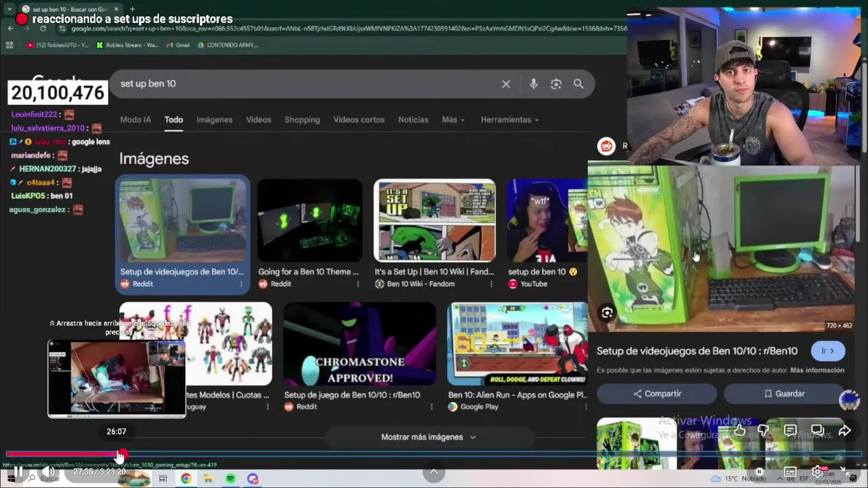This screenshot has height=488, width=868.
Task: Open three-dot menu for 'Going for a Ben 10 Theme'
Action: [358, 284]
